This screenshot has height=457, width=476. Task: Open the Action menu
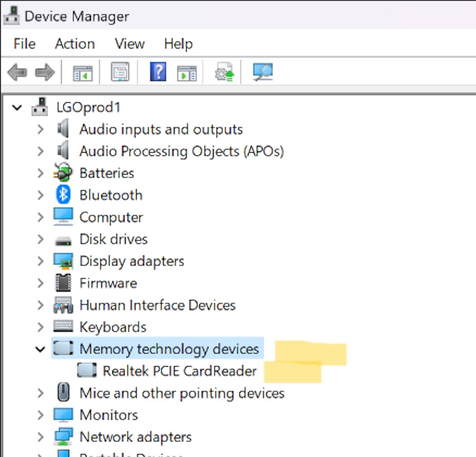coord(75,44)
